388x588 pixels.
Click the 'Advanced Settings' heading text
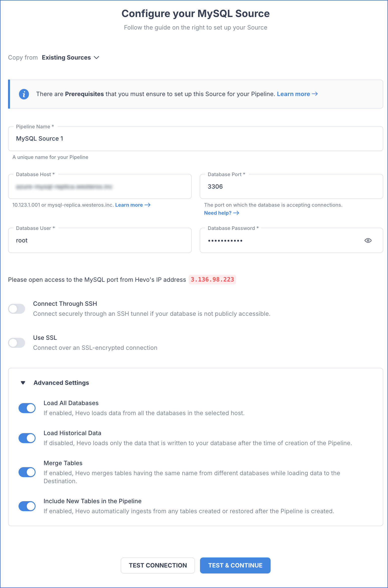click(61, 383)
